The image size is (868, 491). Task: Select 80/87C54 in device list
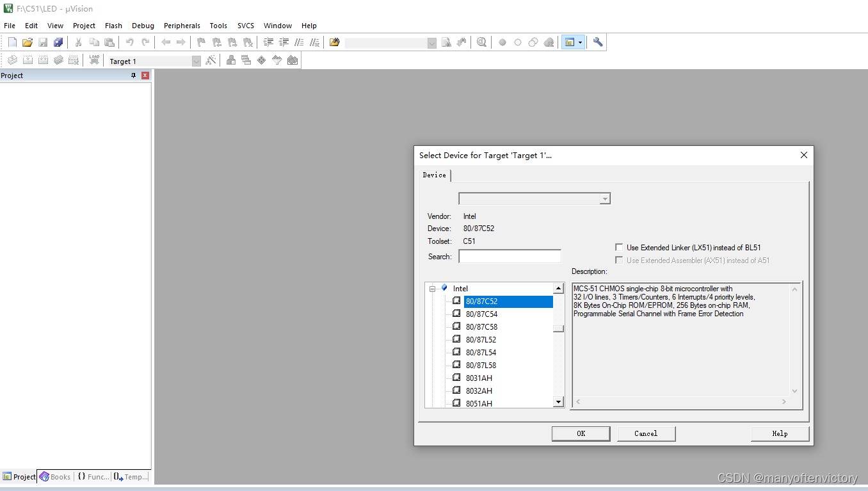pyautogui.click(x=481, y=314)
